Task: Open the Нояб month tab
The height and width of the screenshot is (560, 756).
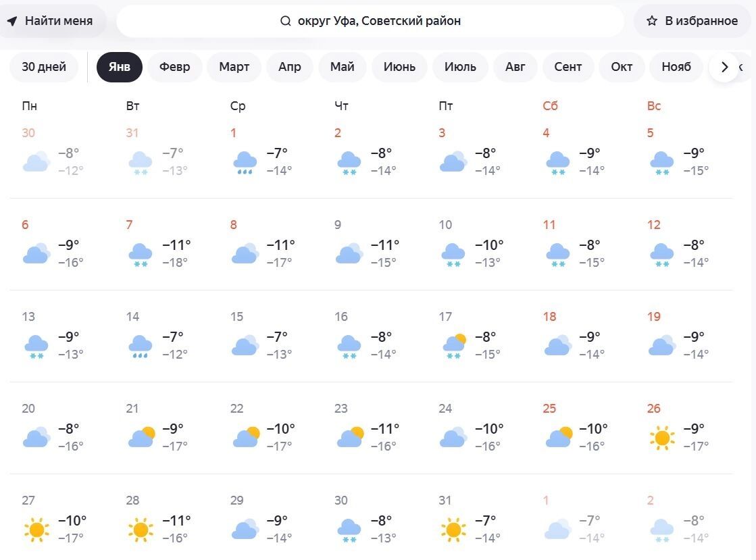Action: [x=676, y=67]
